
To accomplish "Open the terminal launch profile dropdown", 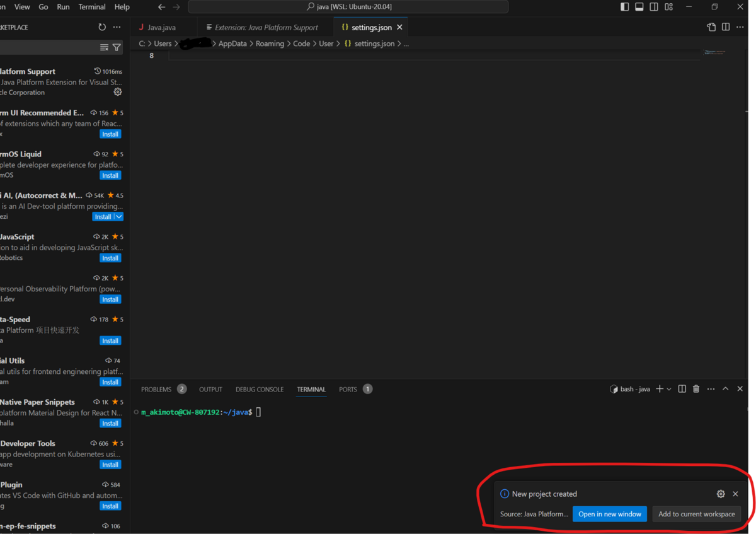I will click(x=669, y=389).
